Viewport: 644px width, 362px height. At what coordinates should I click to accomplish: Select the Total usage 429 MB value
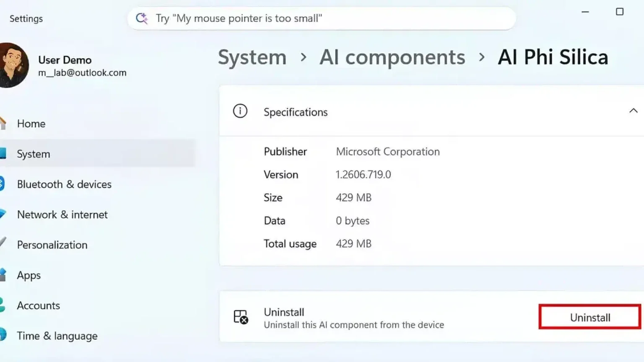[x=354, y=243]
